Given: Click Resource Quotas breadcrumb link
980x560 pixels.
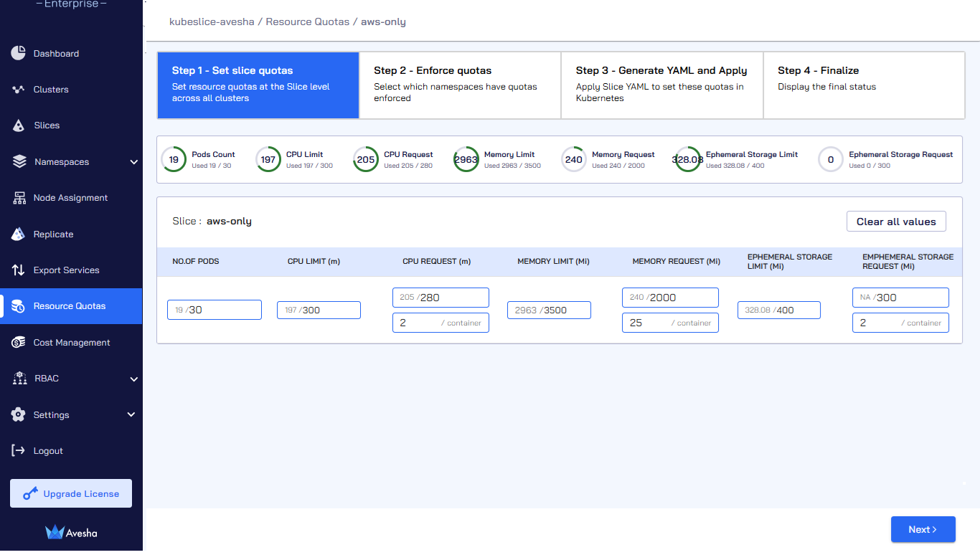Looking at the screenshot, I should (308, 22).
